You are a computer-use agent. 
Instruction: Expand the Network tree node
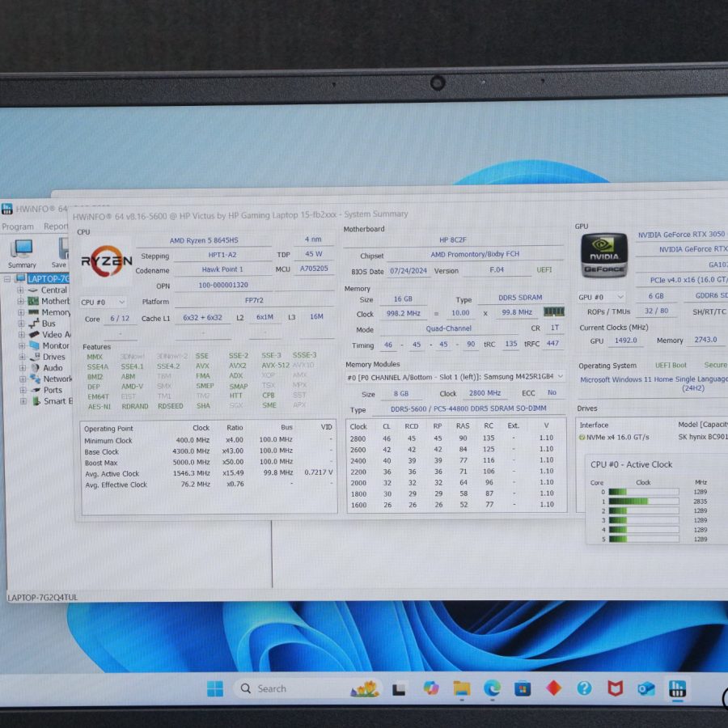click(23, 379)
